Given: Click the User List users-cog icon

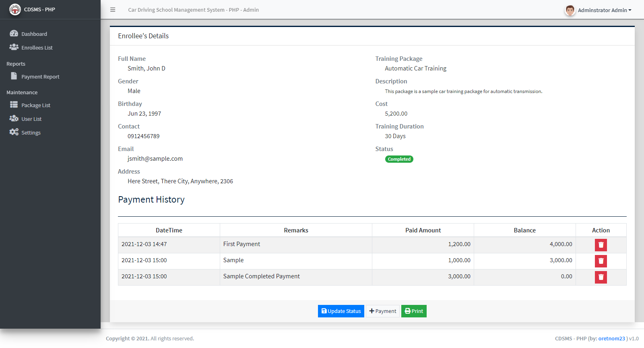Looking at the screenshot, I should pyautogui.click(x=14, y=118).
